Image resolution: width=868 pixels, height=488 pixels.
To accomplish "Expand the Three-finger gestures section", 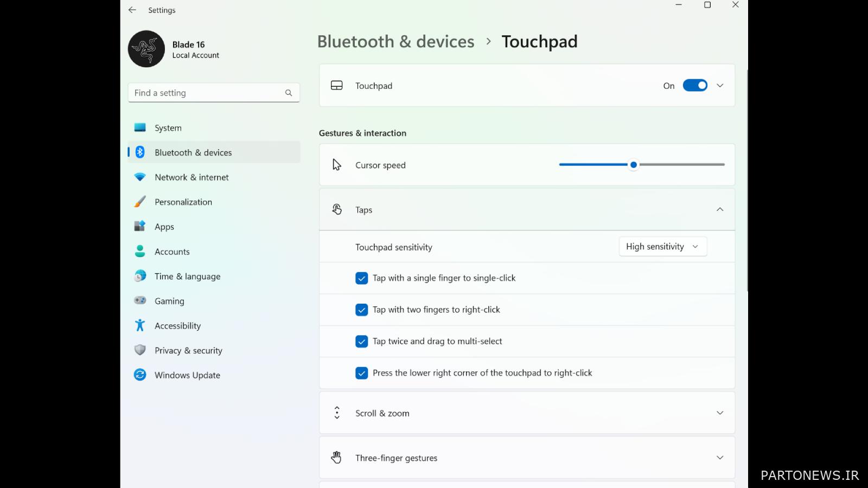I will pyautogui.click(x=720, y=458).
